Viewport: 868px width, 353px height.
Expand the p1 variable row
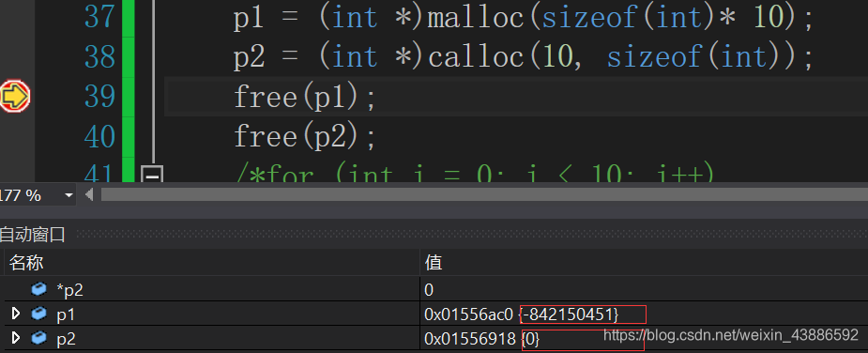coord(16,315)
